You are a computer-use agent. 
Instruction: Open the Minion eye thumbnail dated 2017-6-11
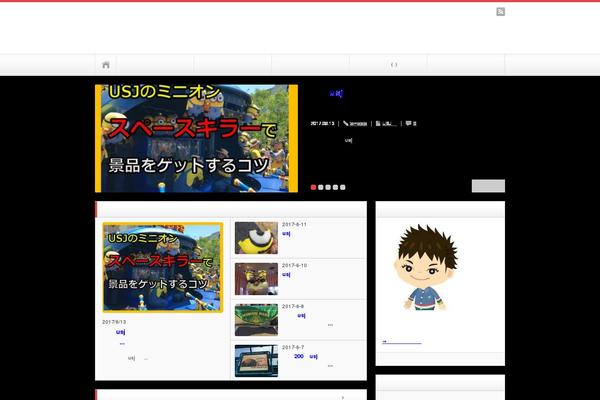(x=256, y=238)
